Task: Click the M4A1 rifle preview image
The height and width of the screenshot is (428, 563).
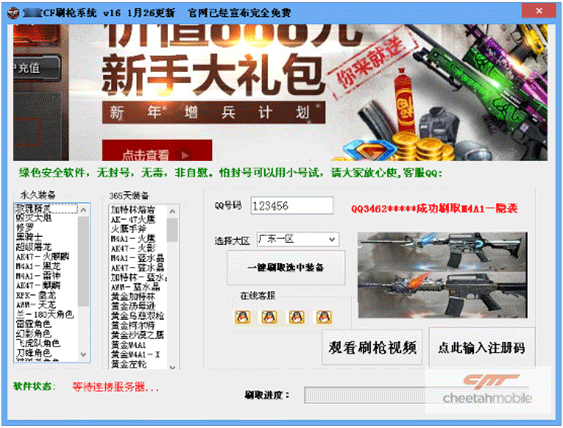Action: [x=442, y=275]
